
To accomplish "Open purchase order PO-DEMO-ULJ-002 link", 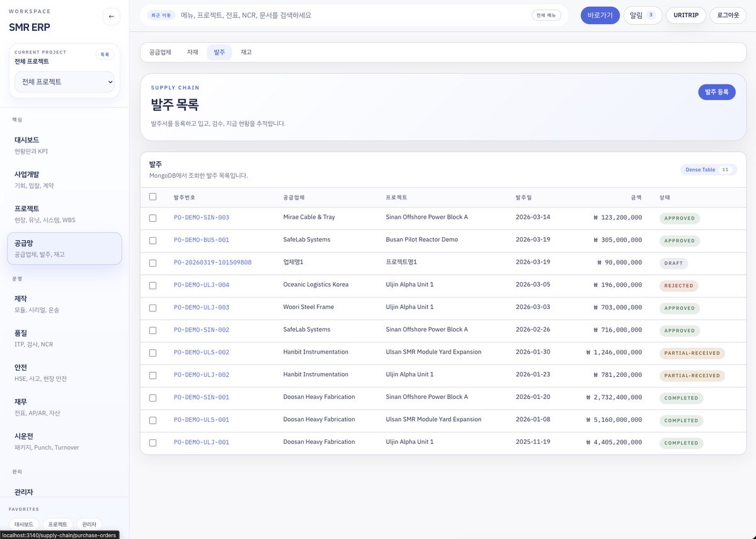I will click(202, 375).
